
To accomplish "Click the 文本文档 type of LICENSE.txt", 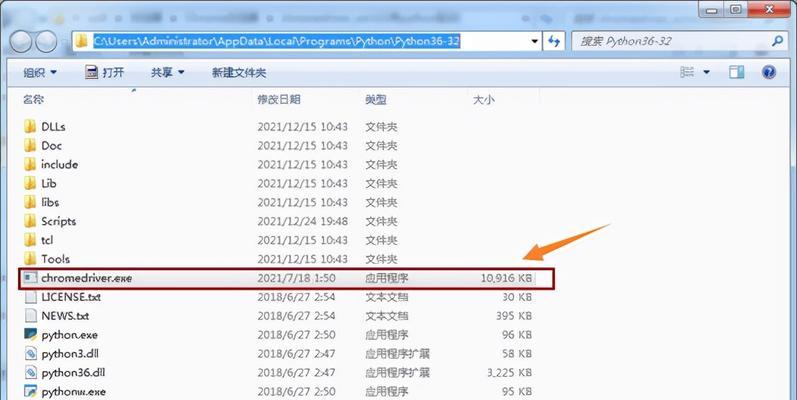I will coord(386,297).
